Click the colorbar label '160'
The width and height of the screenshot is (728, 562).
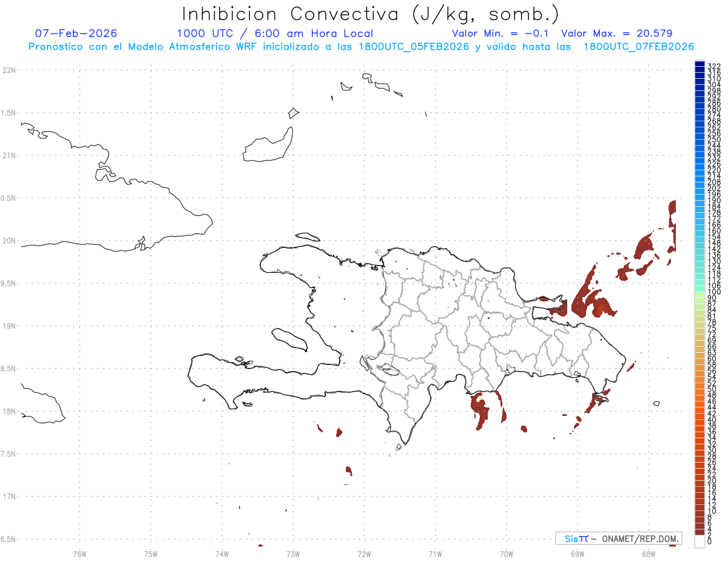(x=713, y=231)
